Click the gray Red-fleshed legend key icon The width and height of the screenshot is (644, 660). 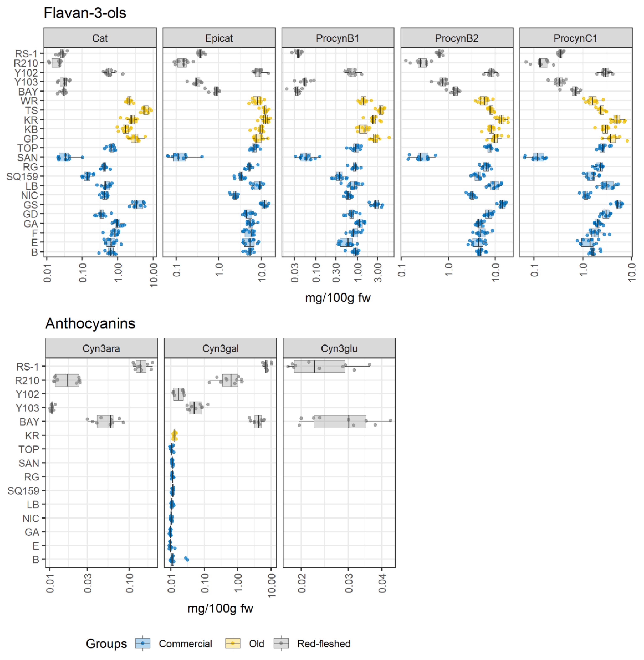[x=281, y=643]
